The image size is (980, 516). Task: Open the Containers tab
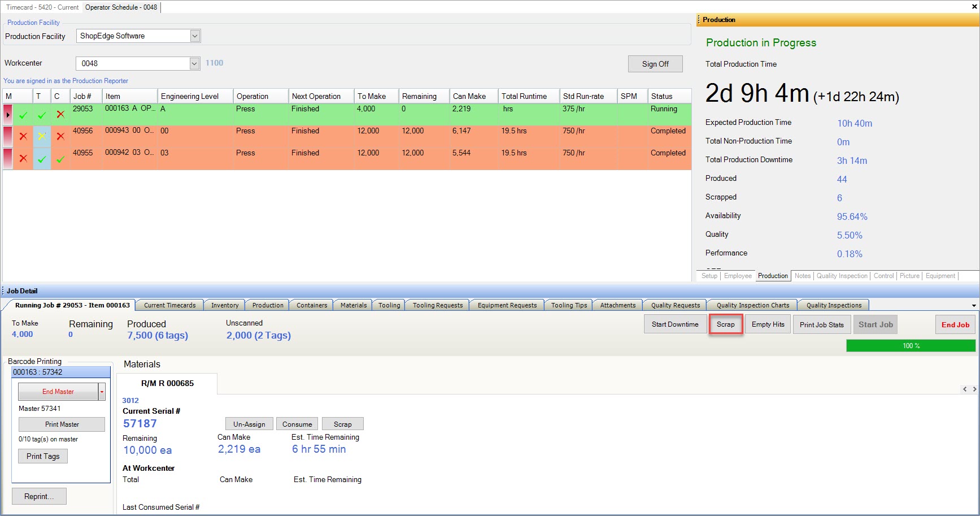click(312, 305)
